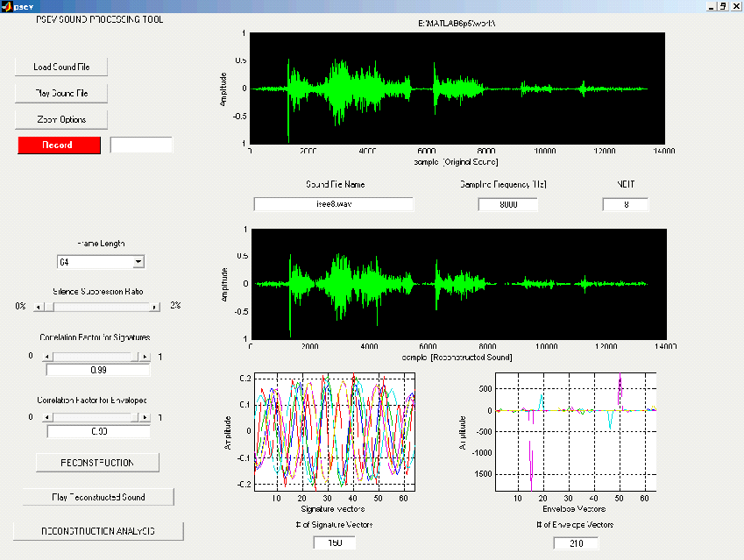Click the Sound File Name text field

coord(333,204)
